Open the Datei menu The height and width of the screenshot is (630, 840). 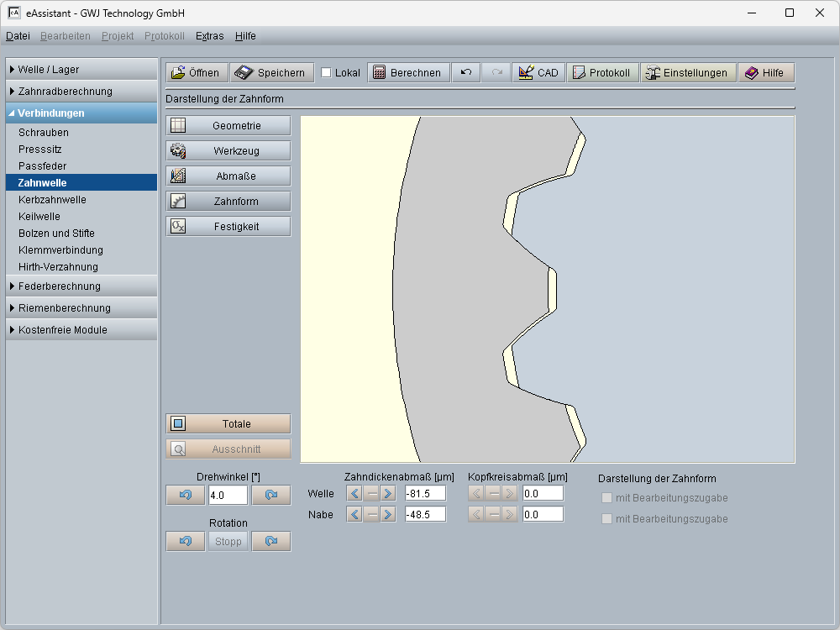[x=18, y=36]
